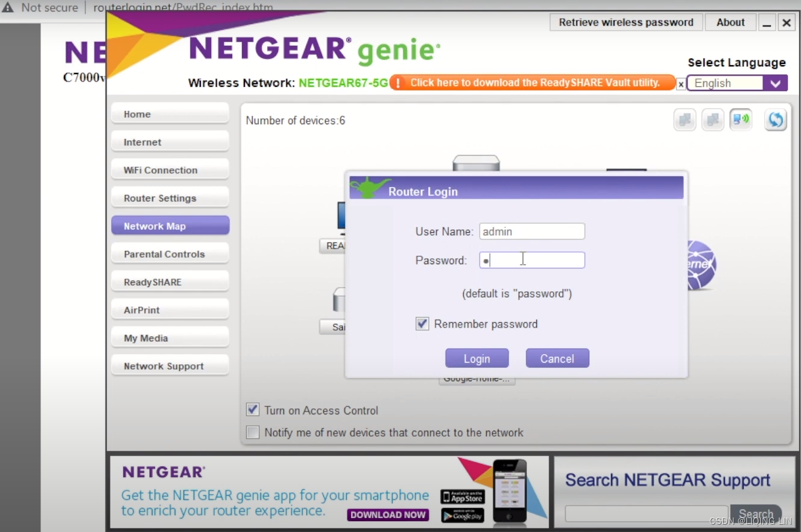Open the Select Language dropdown

pyautogui.click(x=776, y=83)
